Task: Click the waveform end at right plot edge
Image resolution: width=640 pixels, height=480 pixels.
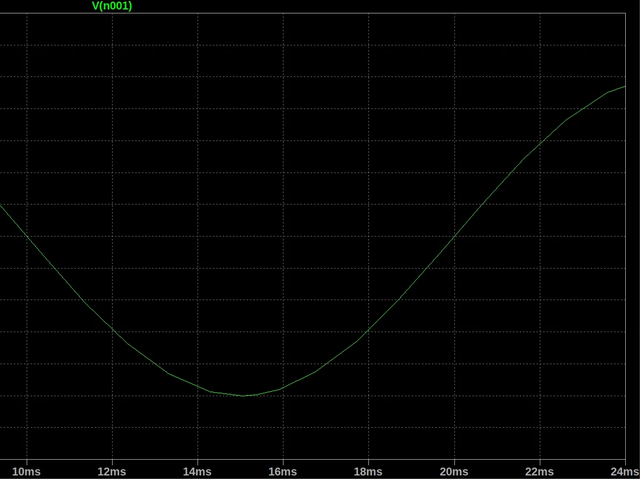Action: [x=625, y=86]
